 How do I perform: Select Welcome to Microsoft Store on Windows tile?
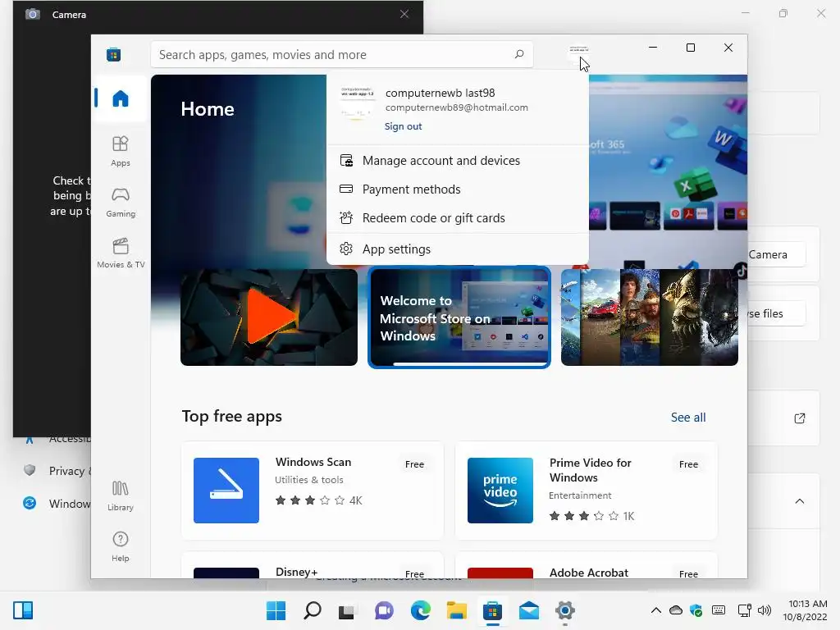click(459, 317)
